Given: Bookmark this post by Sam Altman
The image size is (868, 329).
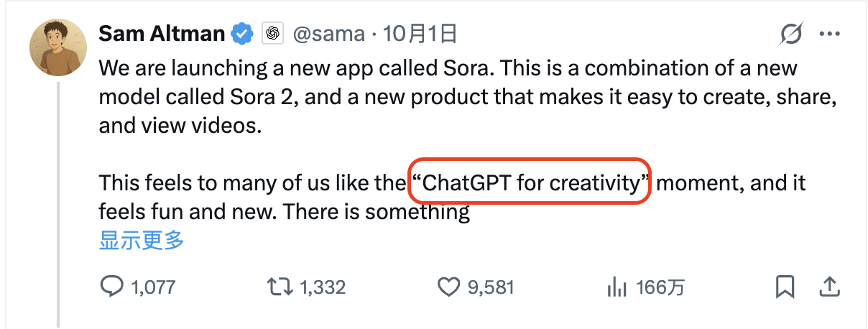Looking at the screenshot, I should (x=785, y=287).
